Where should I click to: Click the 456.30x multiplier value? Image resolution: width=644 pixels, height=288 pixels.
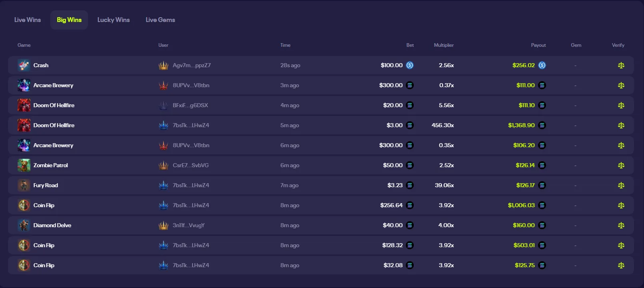(443, 125)
